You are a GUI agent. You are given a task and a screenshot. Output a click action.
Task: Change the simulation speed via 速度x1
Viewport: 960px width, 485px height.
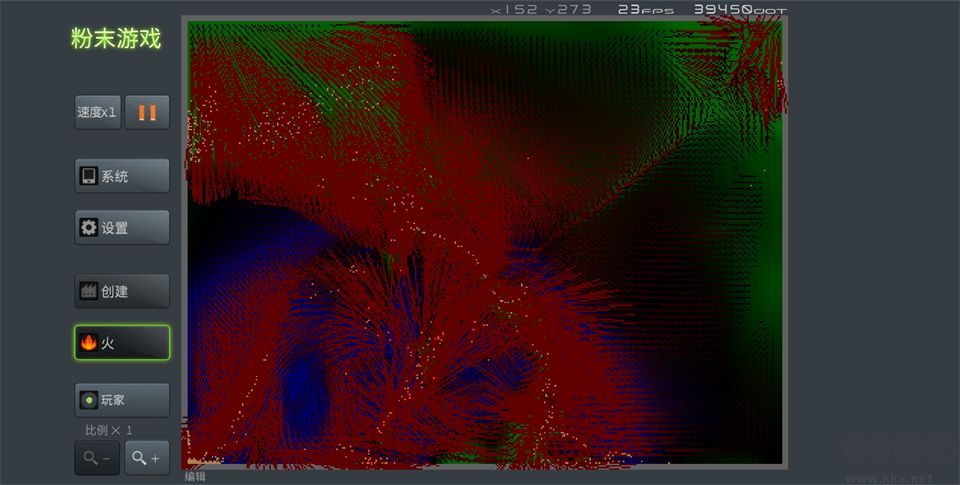click(x=98, y=112)
